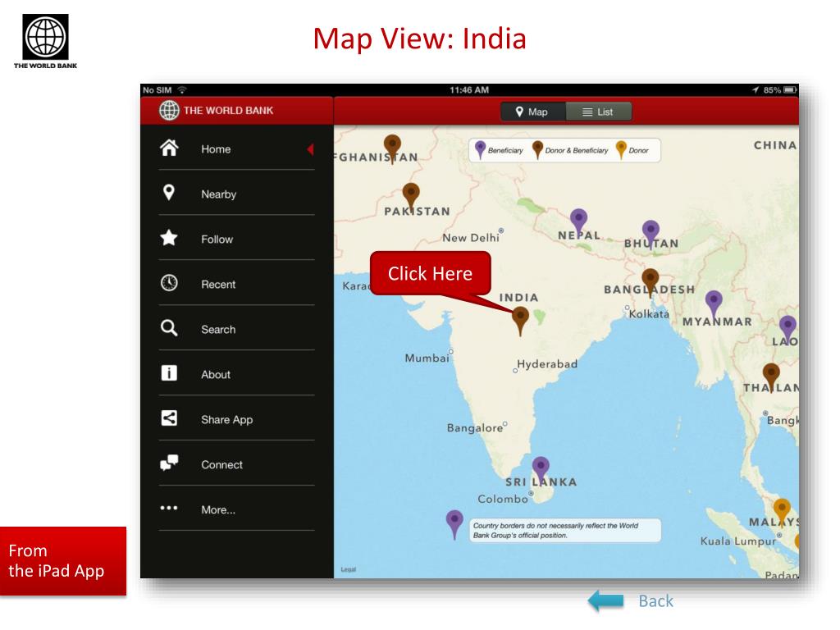Open the Follow menu item
The height and width of the screenshot is (630, 840).
(236, 239)
